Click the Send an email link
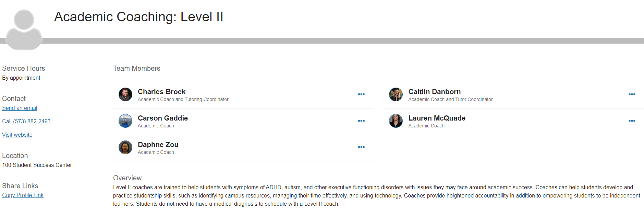The height and width of the screenshot is (215, 644). [20, 108]
